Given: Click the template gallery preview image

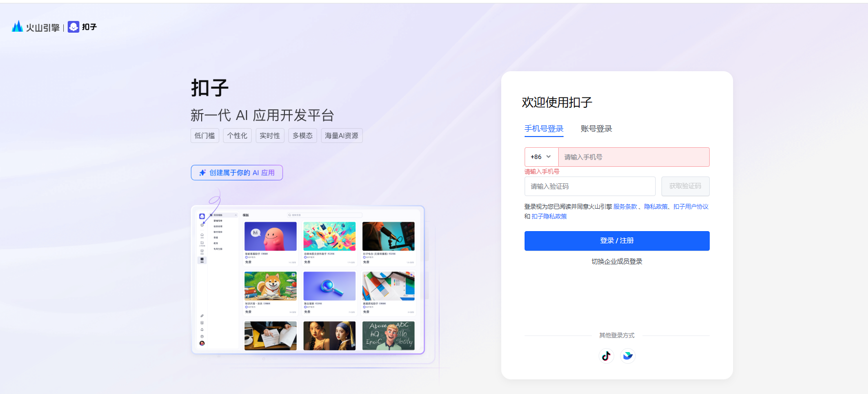Looking at the screenshot, I should click(308, 280).
